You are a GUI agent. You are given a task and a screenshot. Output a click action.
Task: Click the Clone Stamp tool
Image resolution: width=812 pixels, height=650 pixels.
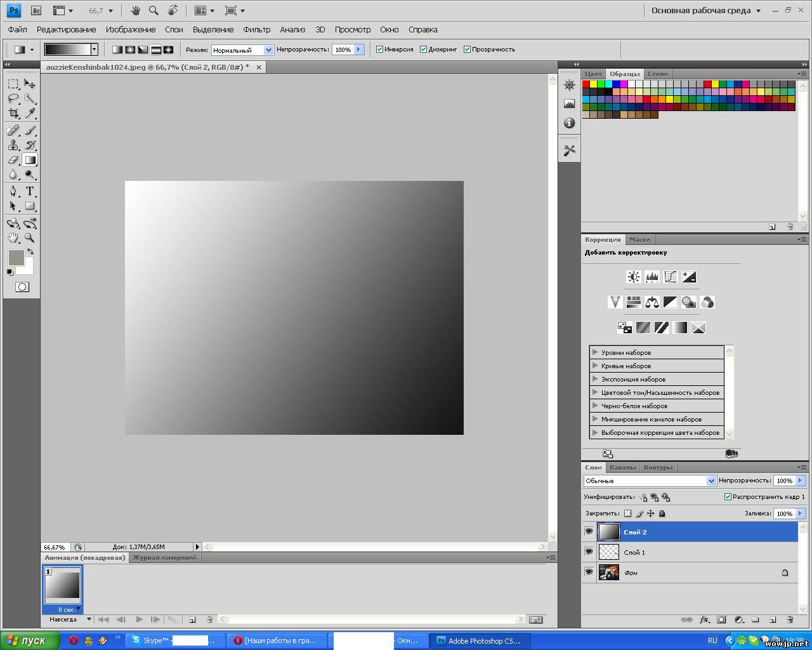click(x=13, y=145)
